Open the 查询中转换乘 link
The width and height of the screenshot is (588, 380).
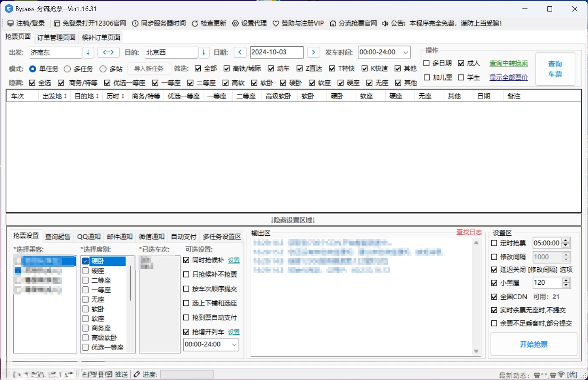point(509,63)
